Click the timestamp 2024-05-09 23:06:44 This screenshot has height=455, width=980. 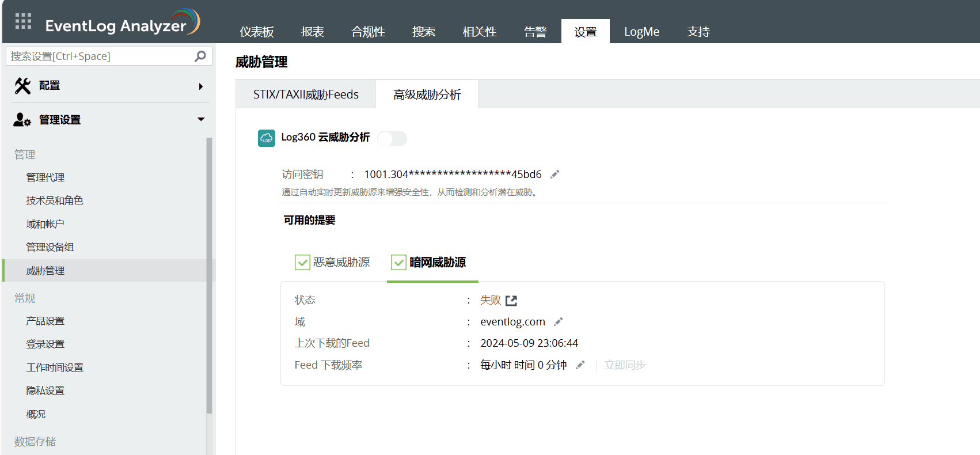529,343
